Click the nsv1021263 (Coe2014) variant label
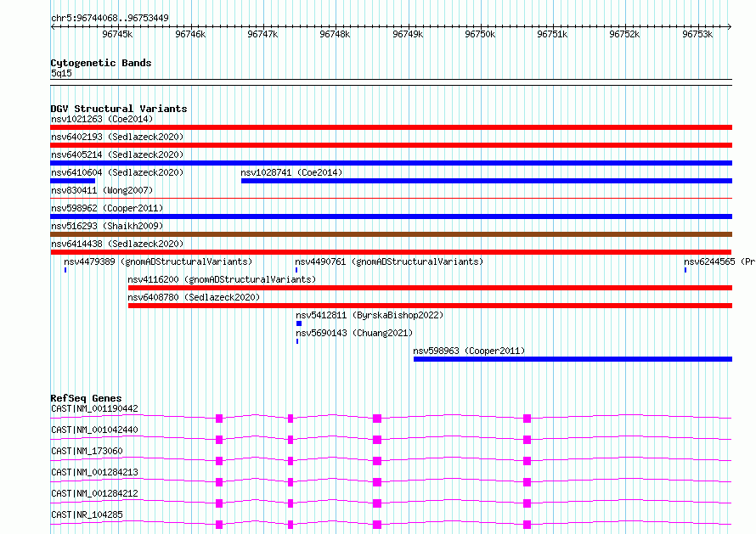 pos(102,119)
